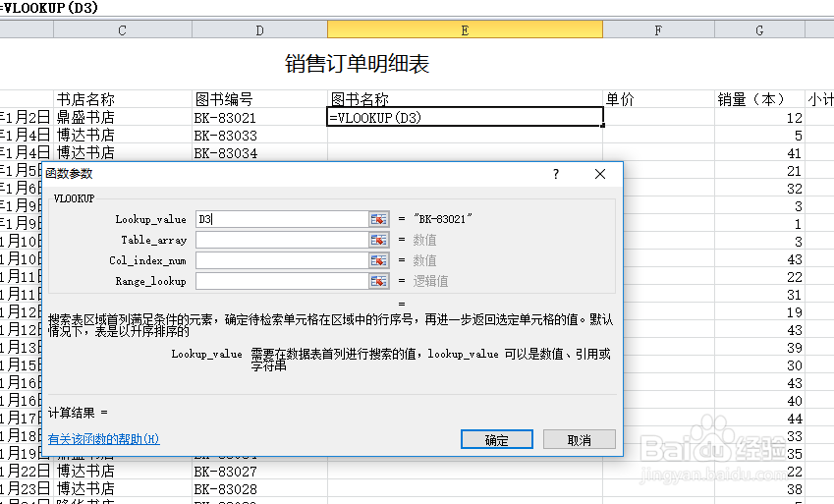The image size is (834, 504).
Task: Click the Col_index_num range selector icon
Action: point(379,260)
